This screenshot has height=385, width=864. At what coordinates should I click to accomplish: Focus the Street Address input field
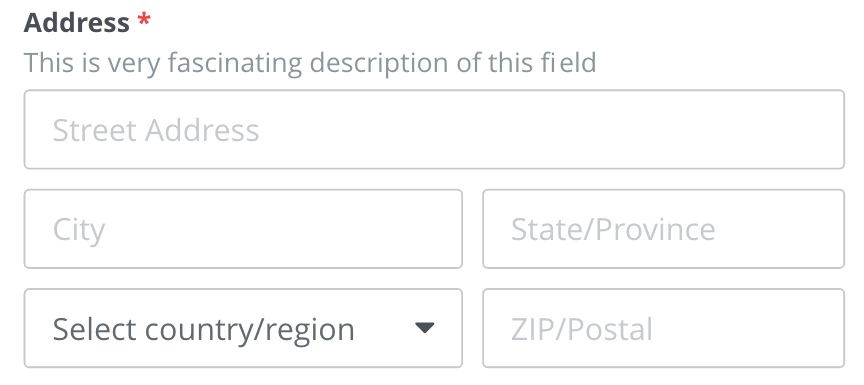coord(434,129)
